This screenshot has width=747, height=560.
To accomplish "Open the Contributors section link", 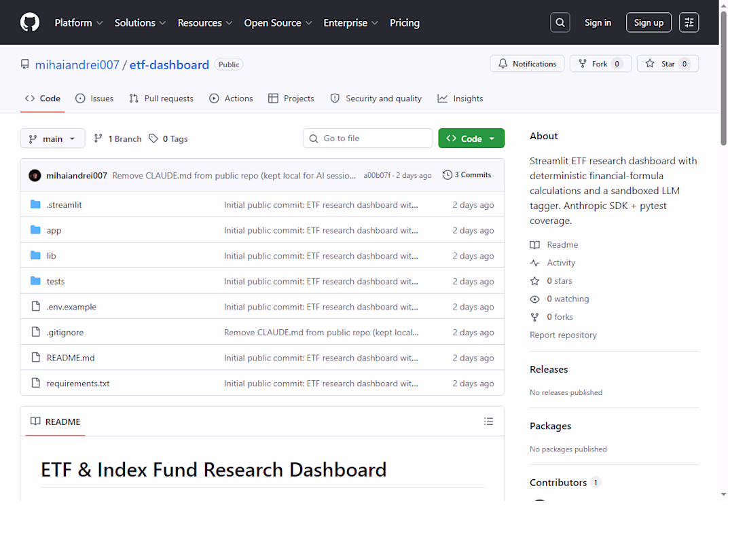I will pyautogui.click(x=558, y=483).
